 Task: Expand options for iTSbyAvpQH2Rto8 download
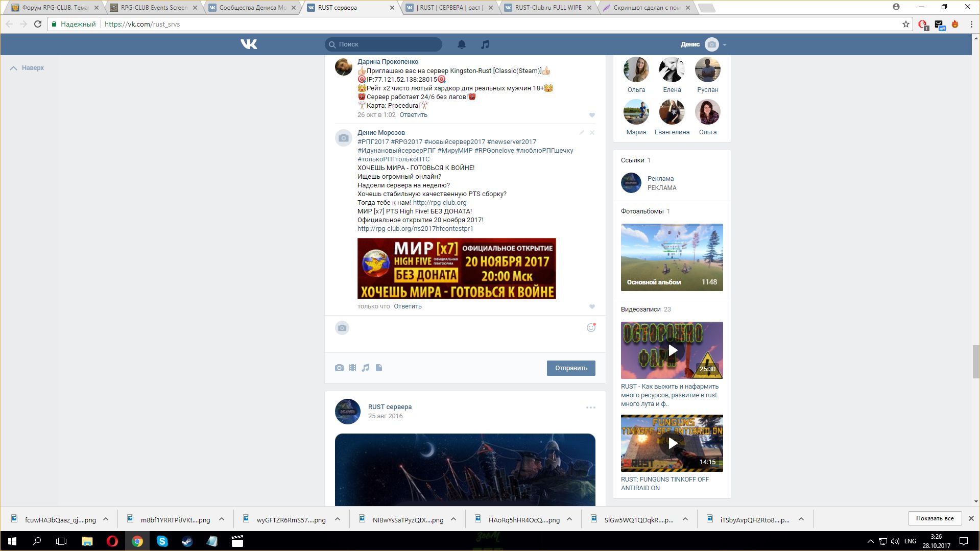(x=801, y=519)
